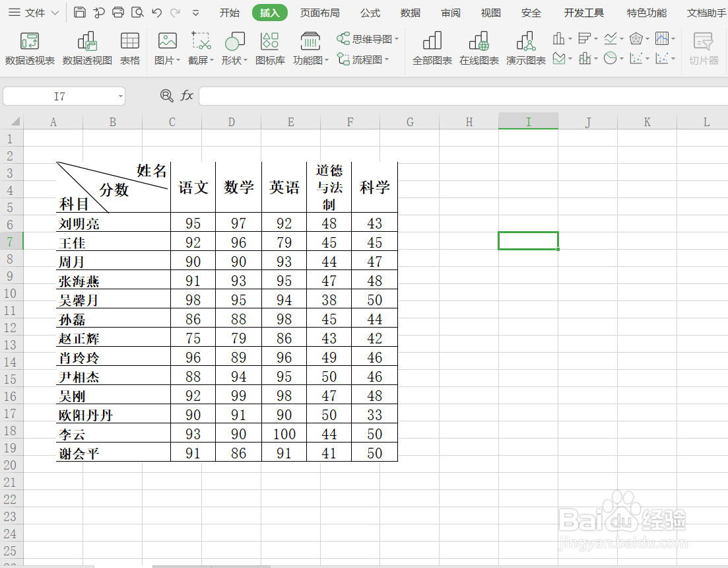The width and height of the screenshot is (728, 568).
Task: Switch to the 页面布局 tab
Action: coord(319,13)
